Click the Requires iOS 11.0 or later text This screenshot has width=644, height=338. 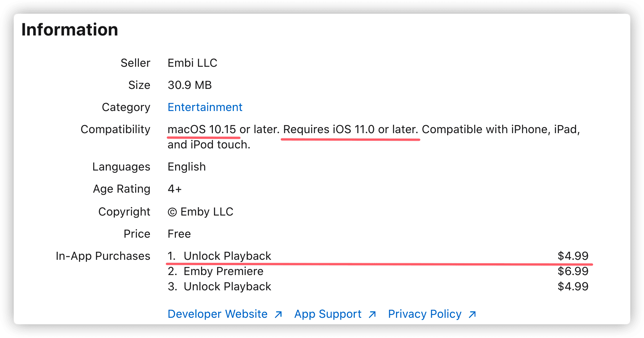tap(350, 129)
